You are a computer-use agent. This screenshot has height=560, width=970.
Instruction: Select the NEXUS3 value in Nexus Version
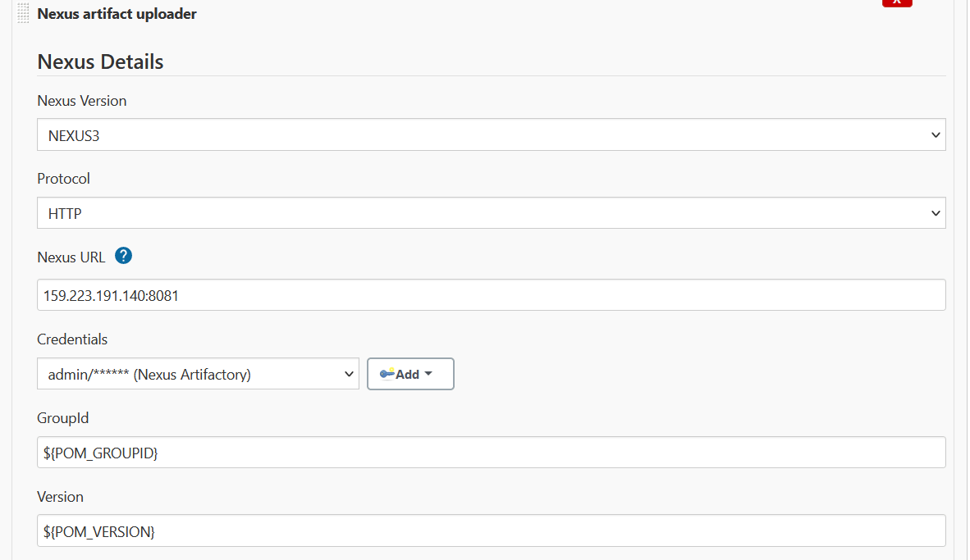[x=74, y=136]
